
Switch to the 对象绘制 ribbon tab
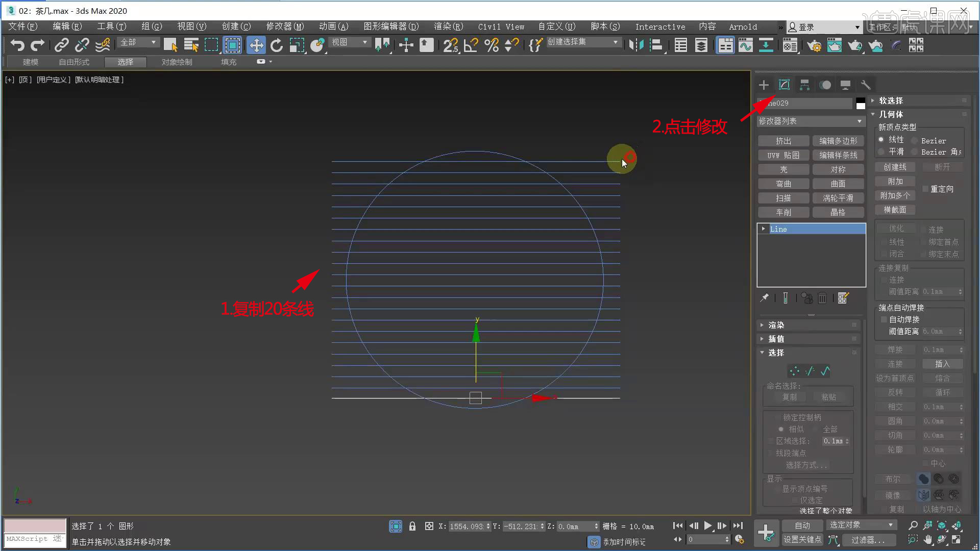[x=177, y=62]
